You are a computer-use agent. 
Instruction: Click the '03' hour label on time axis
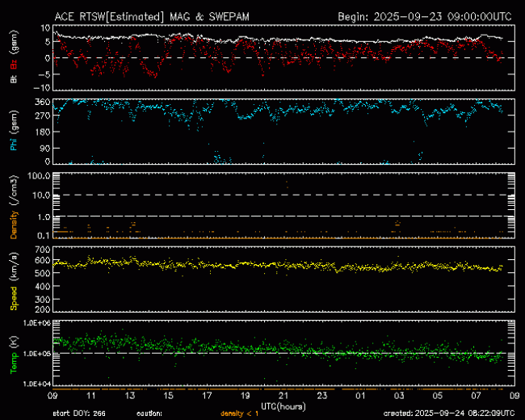click(399, 396)
